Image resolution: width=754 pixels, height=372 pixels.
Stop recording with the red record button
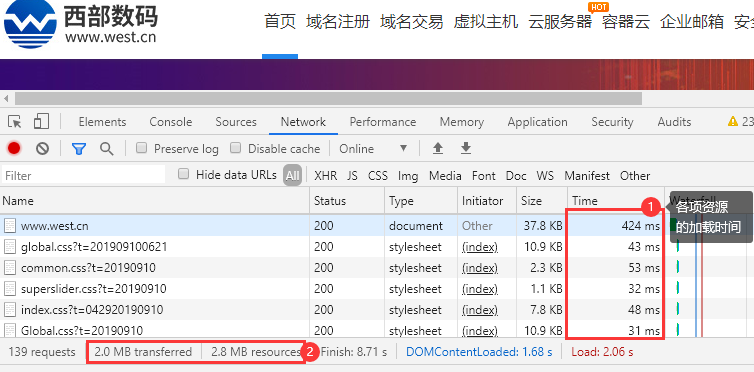(14, 149)
